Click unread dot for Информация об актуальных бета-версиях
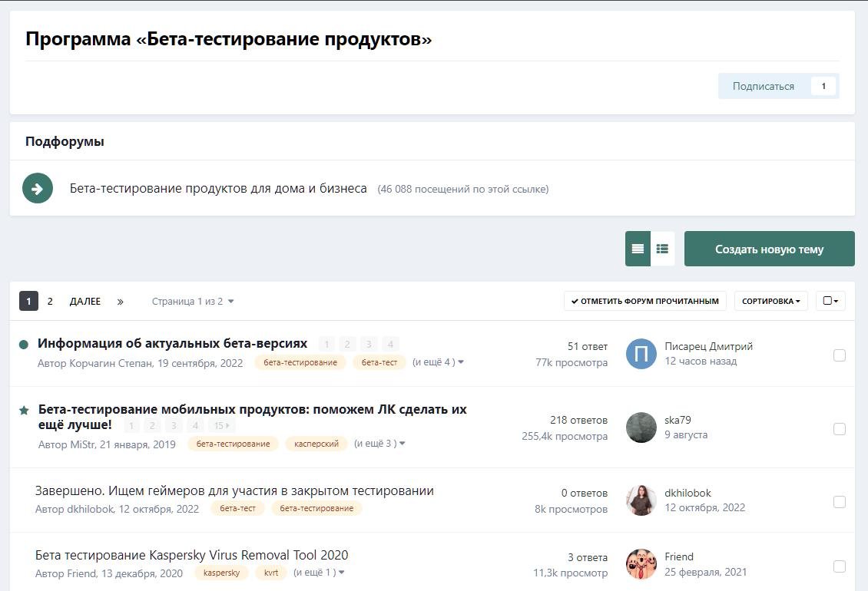Image resolution: width=868 pixels, height=591 pixels. tap(24, 344)
